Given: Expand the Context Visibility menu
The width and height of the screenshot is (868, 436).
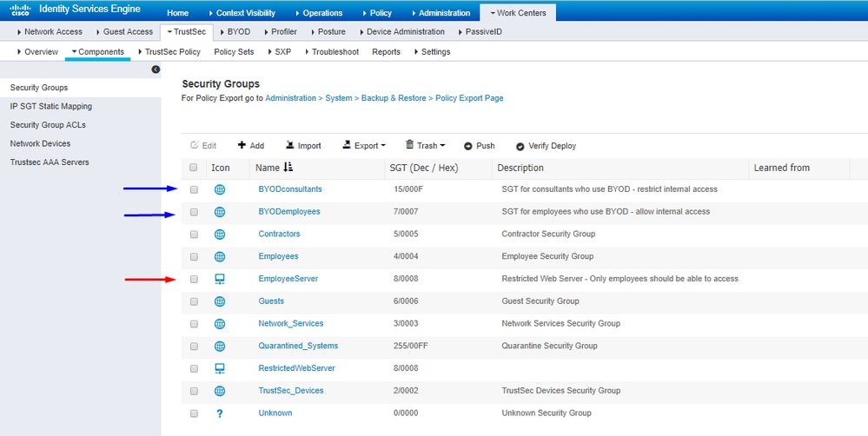Looking at the screenshot, I should tap(242, 13).
